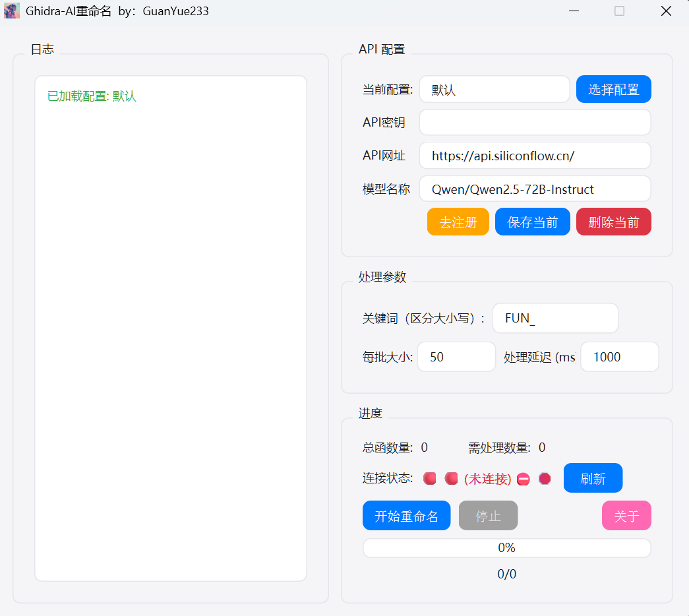
Task: Click the (未连接) status text
Action: 488,479
